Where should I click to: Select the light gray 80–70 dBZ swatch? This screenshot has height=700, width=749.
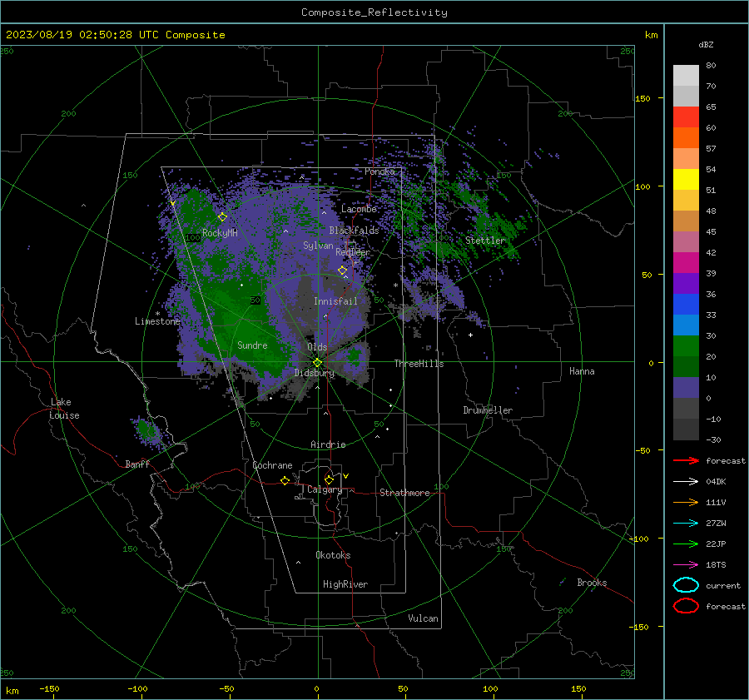click(x=686, y=76)
